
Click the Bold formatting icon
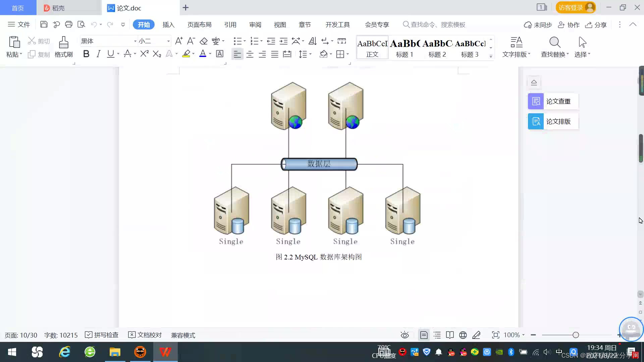pos(86,54)
